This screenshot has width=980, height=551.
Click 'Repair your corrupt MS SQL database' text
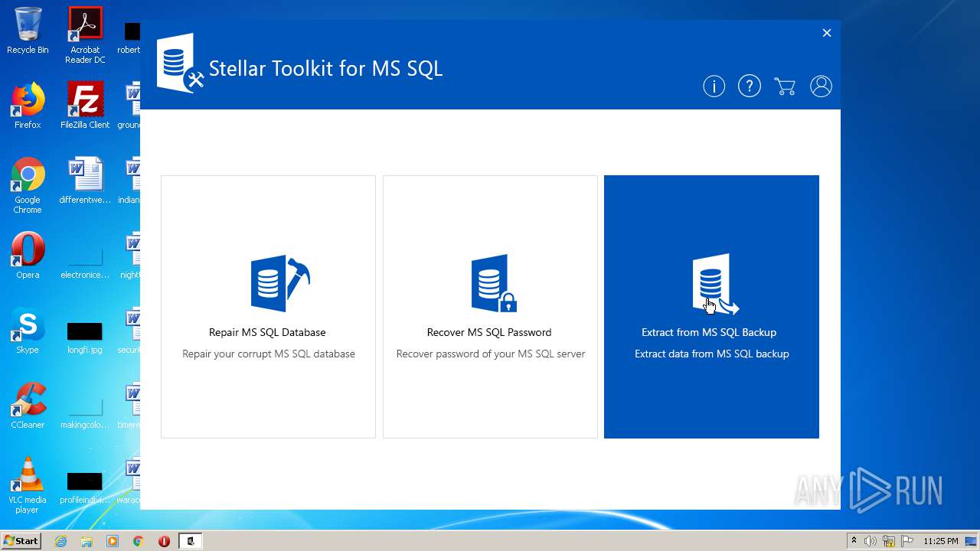point(269,354)
